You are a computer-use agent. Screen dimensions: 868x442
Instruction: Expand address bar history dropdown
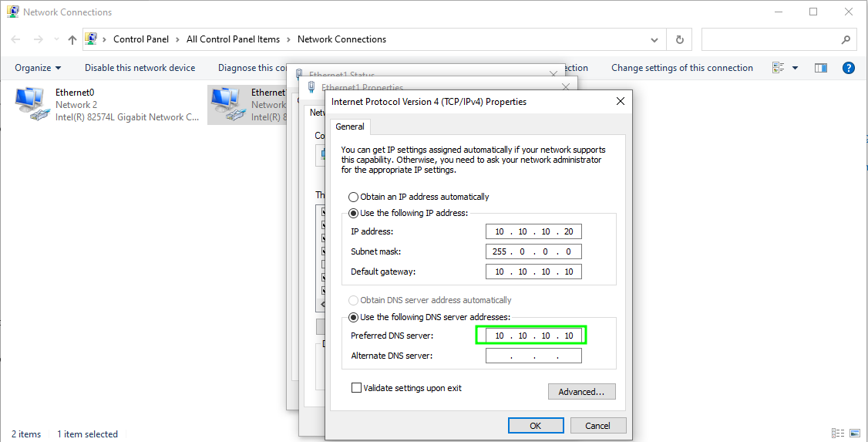coord(654,40)
